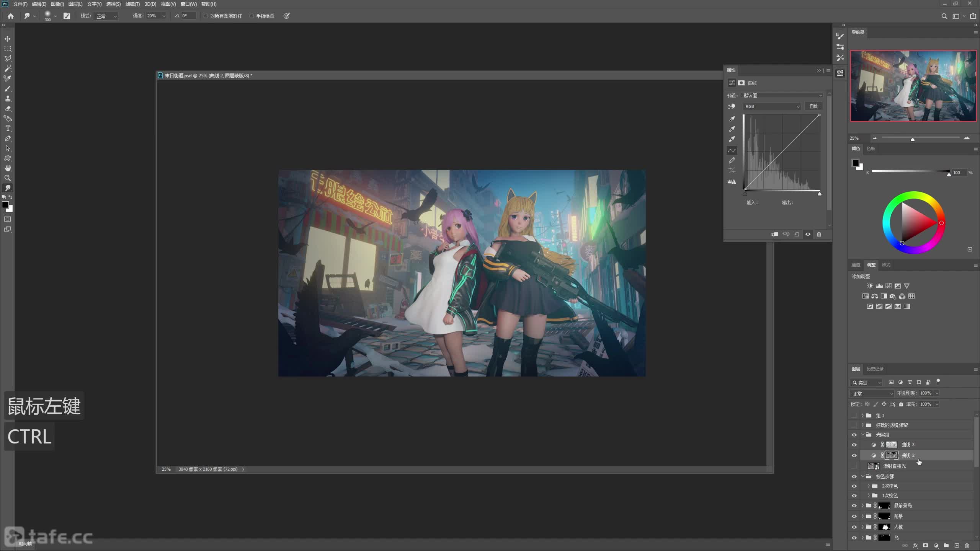Screen dimensions: 980x551
Task: Click the angle 0° input field
Action: (189, 16)
